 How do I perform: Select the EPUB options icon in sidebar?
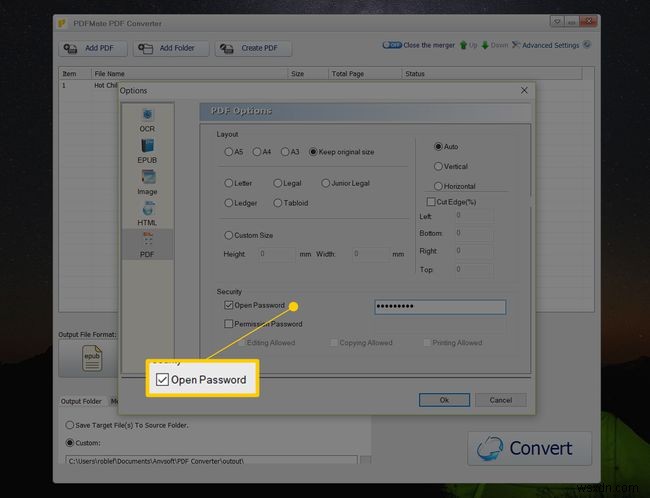click(147, 151)
